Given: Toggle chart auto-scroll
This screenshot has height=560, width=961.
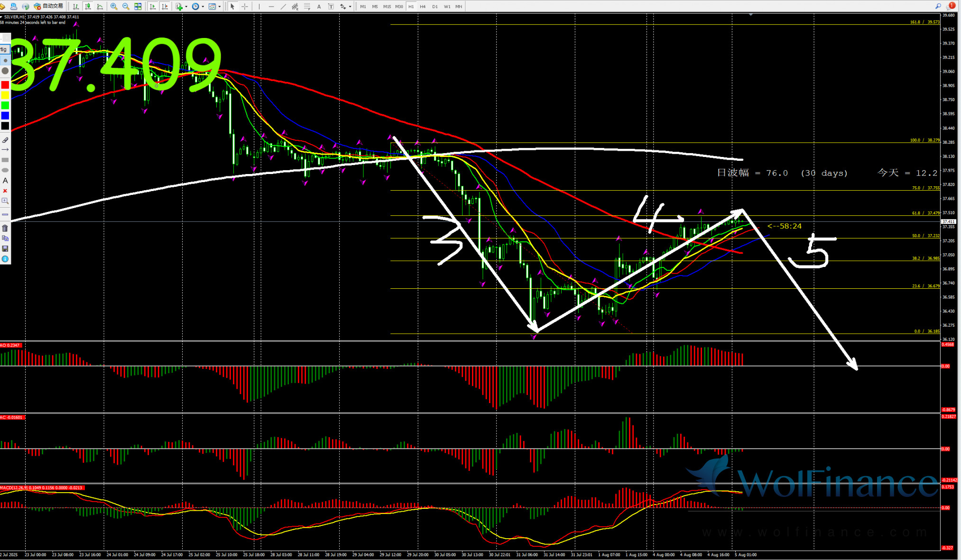Looking at the screenshot, I should click(153, 6).
